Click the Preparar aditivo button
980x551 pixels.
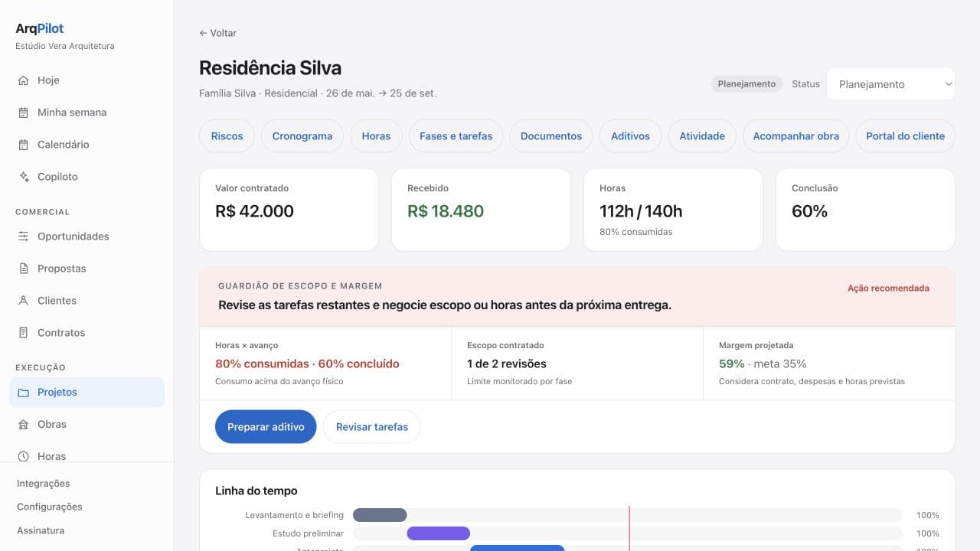tap(266, 427)
